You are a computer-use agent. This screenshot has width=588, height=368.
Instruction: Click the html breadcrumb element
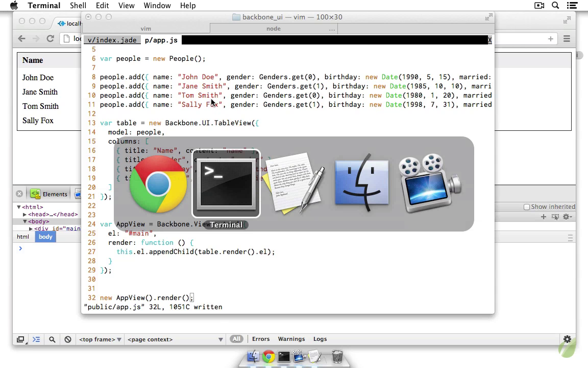click(23, 237)
